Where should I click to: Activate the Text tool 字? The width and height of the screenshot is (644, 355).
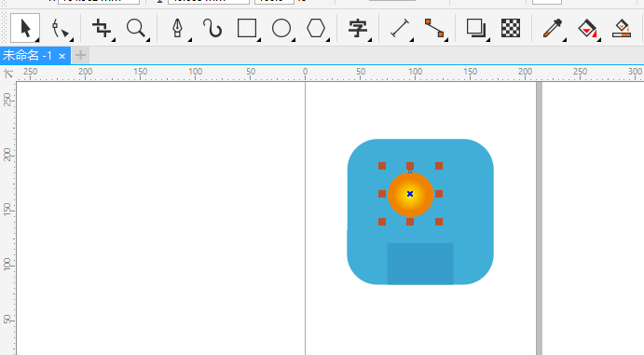coord(358,29)
